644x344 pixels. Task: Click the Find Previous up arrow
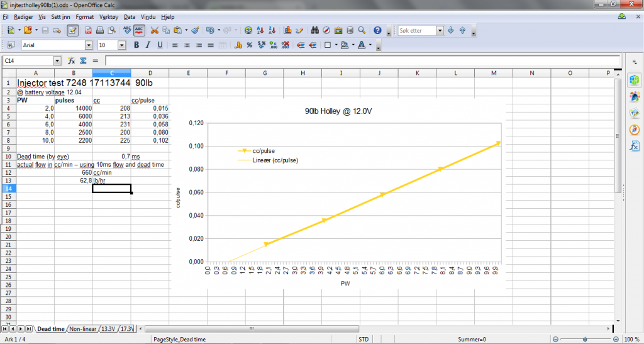(462, 30)
